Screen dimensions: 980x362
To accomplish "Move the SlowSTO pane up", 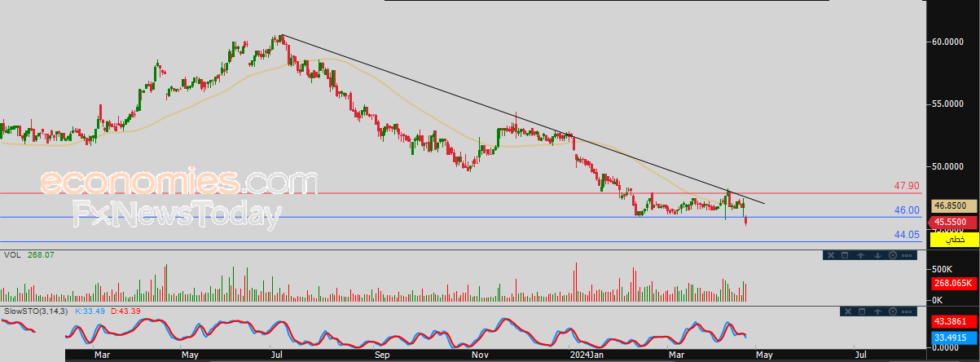I will pos(877,311).
